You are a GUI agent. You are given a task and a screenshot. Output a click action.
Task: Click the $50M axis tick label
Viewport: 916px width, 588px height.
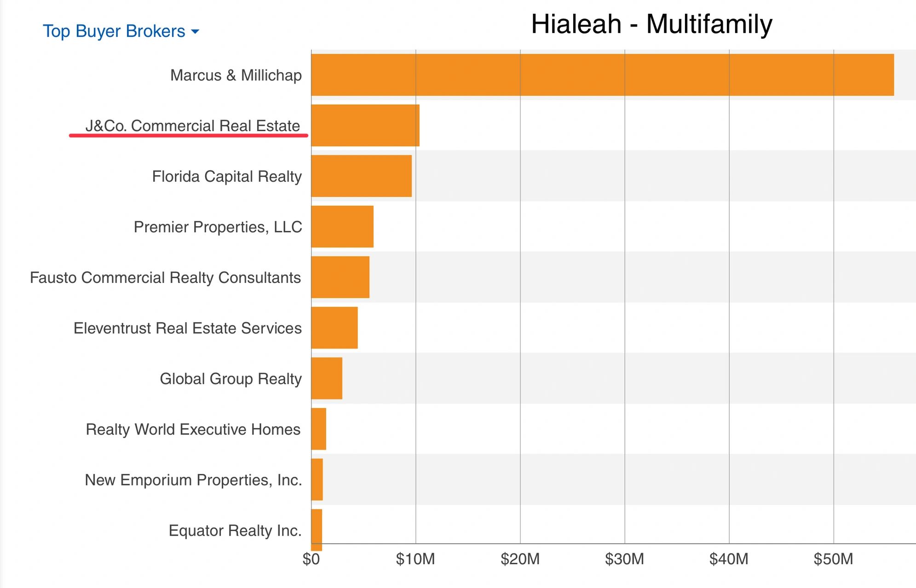pos(833,559)
